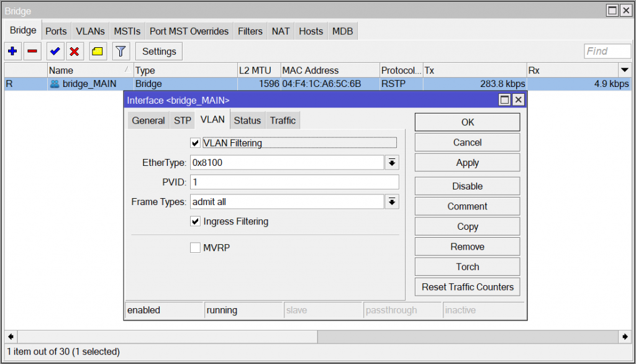Viewport: 636px width, 364px height.
Task: Open the Port MST Overrides tab
Action: 189,31
